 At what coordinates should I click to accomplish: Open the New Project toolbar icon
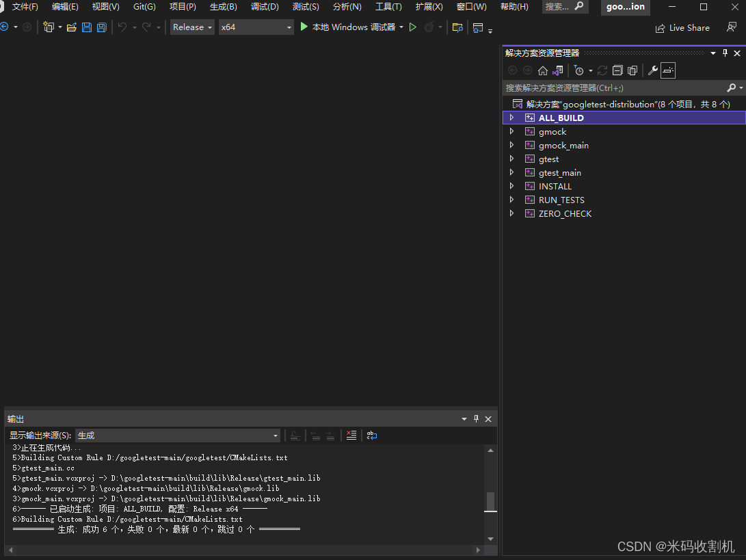48,27
